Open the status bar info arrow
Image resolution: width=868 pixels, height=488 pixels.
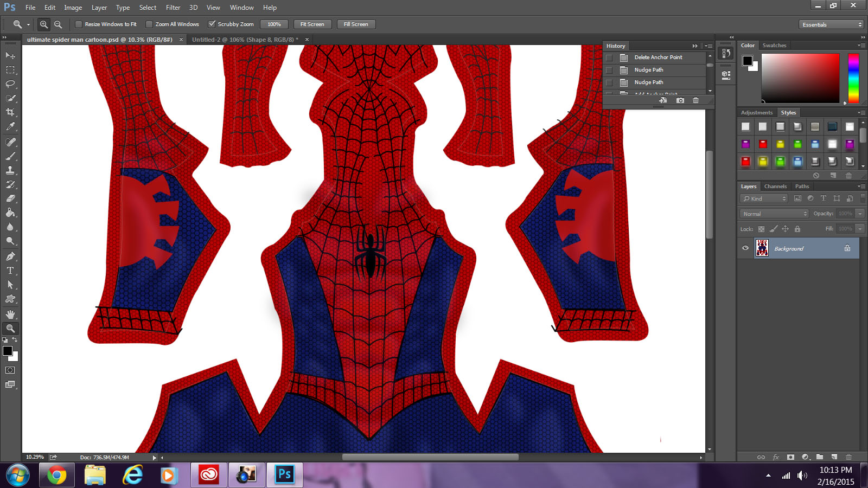click(x=154, y=458)
